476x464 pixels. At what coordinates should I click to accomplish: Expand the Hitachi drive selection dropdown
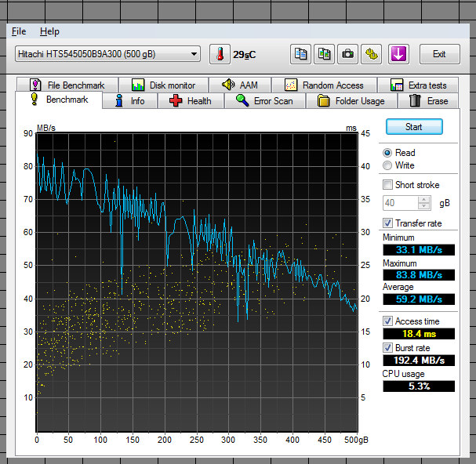click(x=194, y=54)
